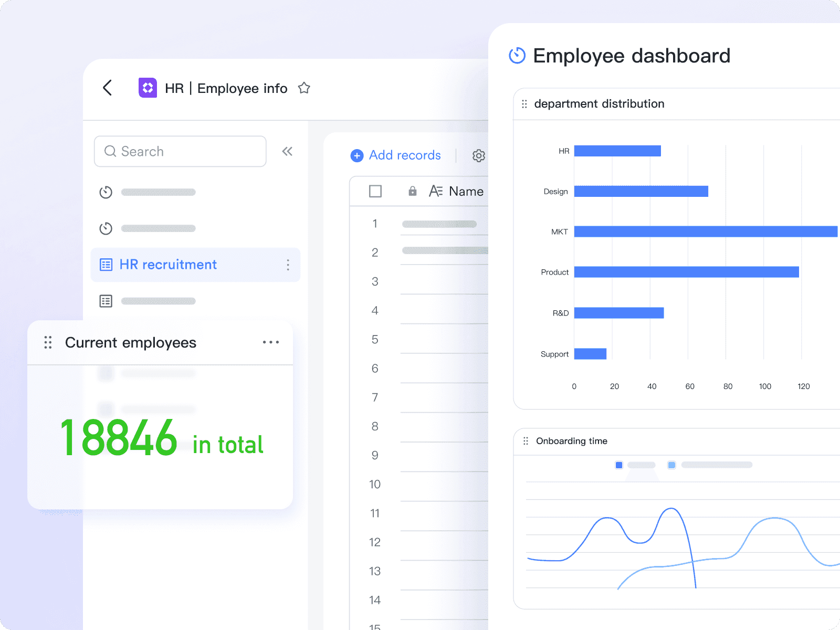Click the light blue legend swatch in Onboarding time
Image resolution: width=840 pixels, height=630 pixels.
click(672, 465)
